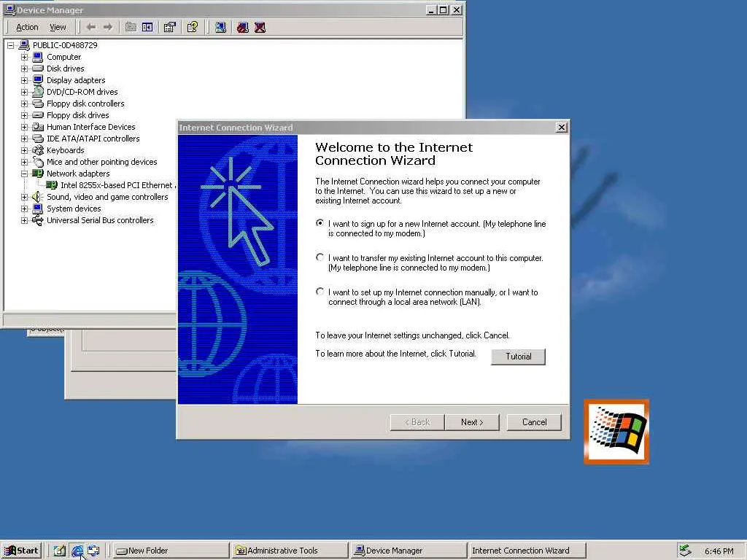Collapse the Network adapters node
747x560 pixels.
pyautogui.click(x=24, y=174)
